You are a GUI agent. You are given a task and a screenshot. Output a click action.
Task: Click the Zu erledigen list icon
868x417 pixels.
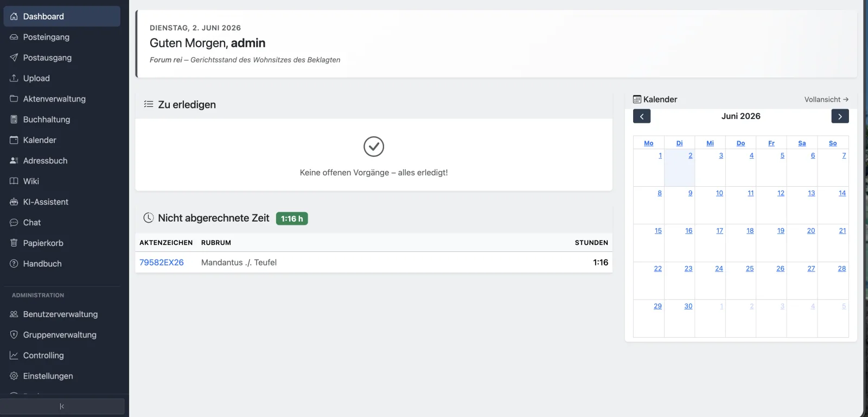(149, 104)
